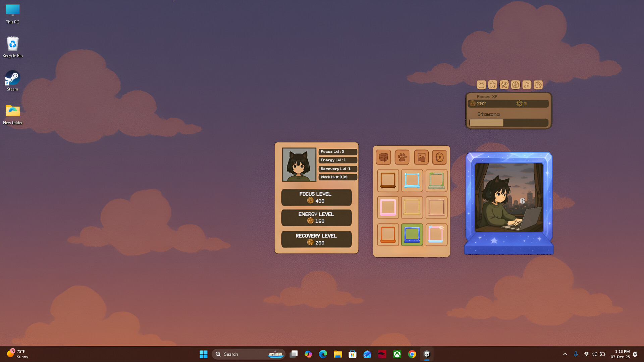Switch to the paw print tab
Image resolution: width=644 pixels, height=362 pixels.
point(402,157)
